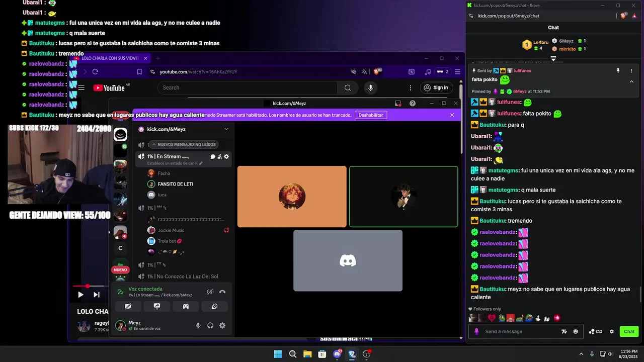Open File Explorer on the taskbar
644x362 pixels.
[307, 354]
